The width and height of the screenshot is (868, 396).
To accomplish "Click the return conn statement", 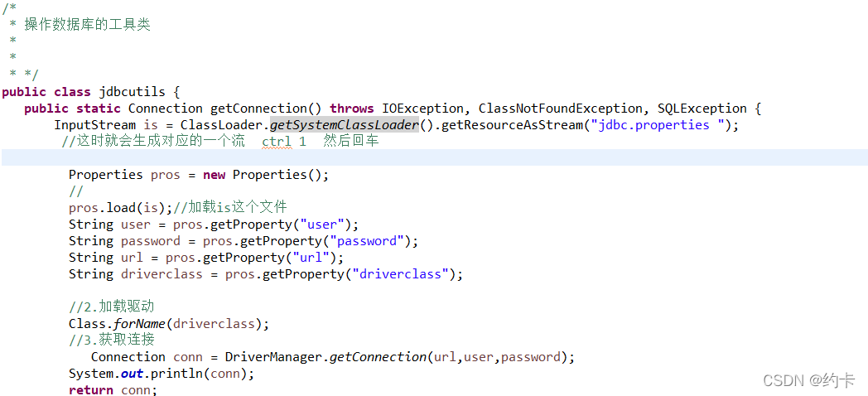I will (113, 390).
